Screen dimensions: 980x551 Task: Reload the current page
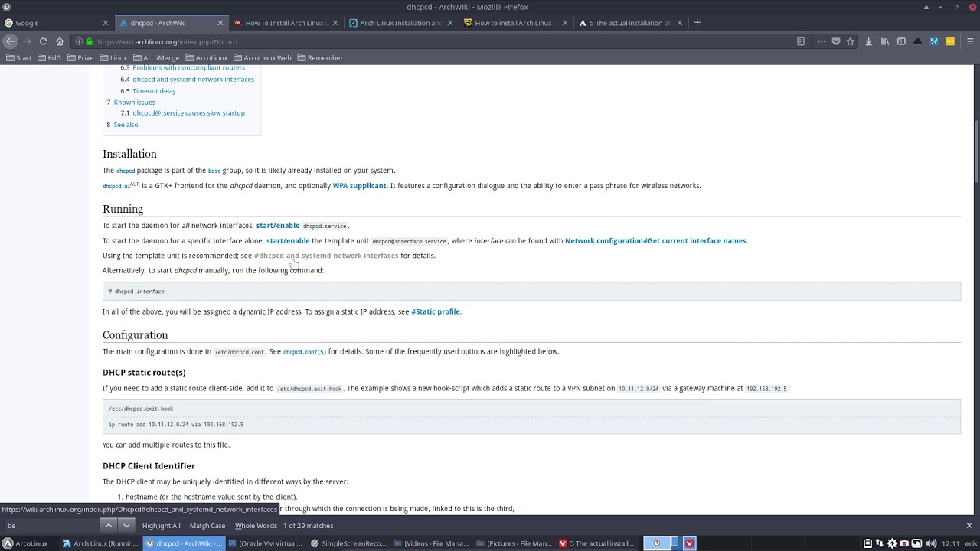pyautogui.click(x=44, y=41)
